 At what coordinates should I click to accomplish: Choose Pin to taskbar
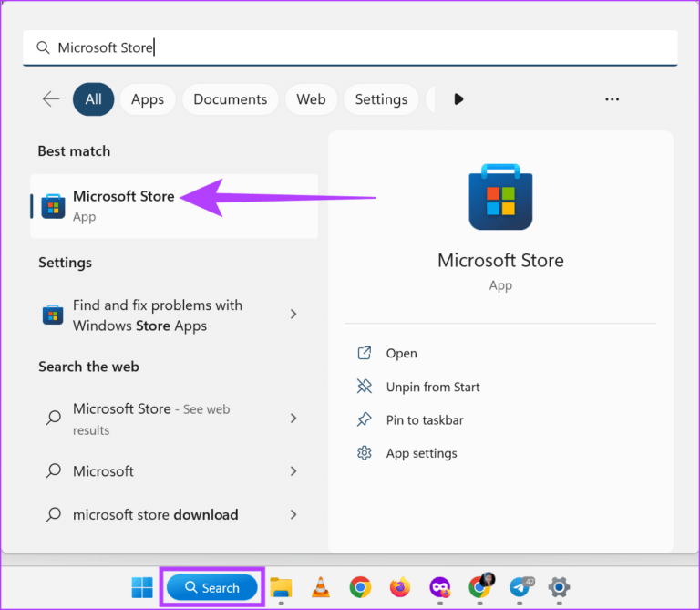(425, 420)
